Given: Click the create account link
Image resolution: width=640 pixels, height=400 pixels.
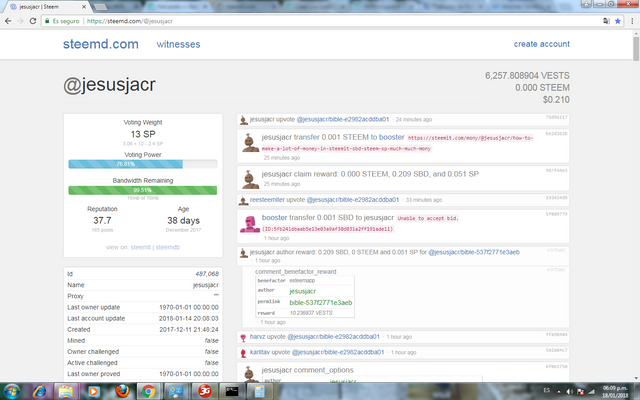Looking at the screenshot, I should (x=542, y=44).
